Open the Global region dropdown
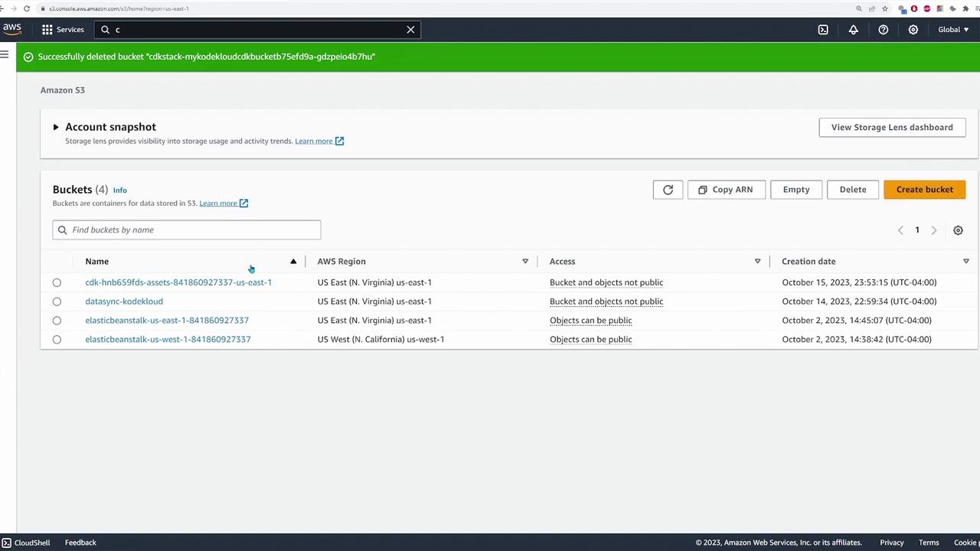The image size is (980, 551). pyautogui.click(x=953, y=30)
